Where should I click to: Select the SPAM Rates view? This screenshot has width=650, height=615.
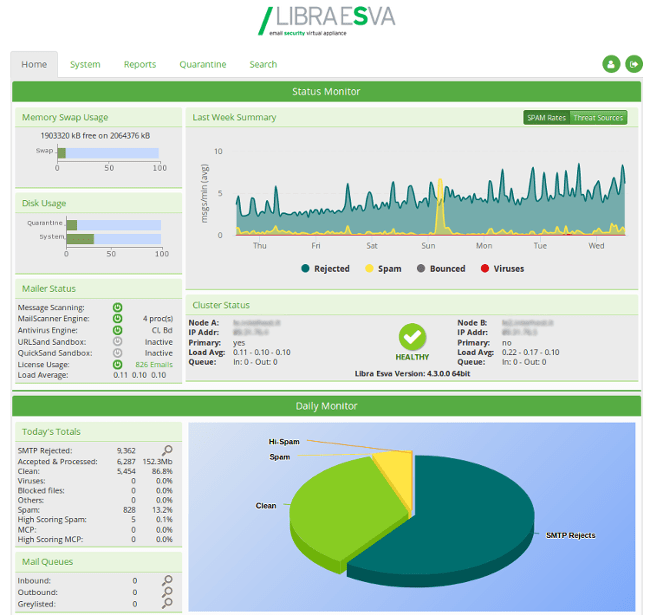546,118
